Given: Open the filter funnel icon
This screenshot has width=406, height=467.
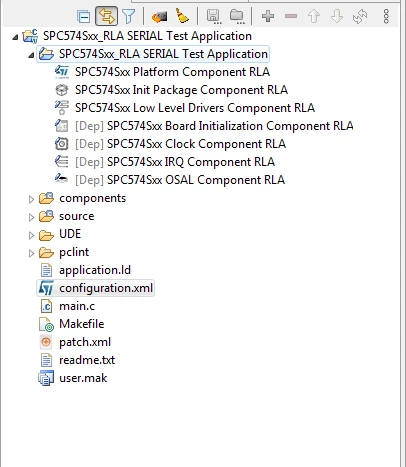Looking at the screenshot, I should pyautogui.click(x=129, y=16).
